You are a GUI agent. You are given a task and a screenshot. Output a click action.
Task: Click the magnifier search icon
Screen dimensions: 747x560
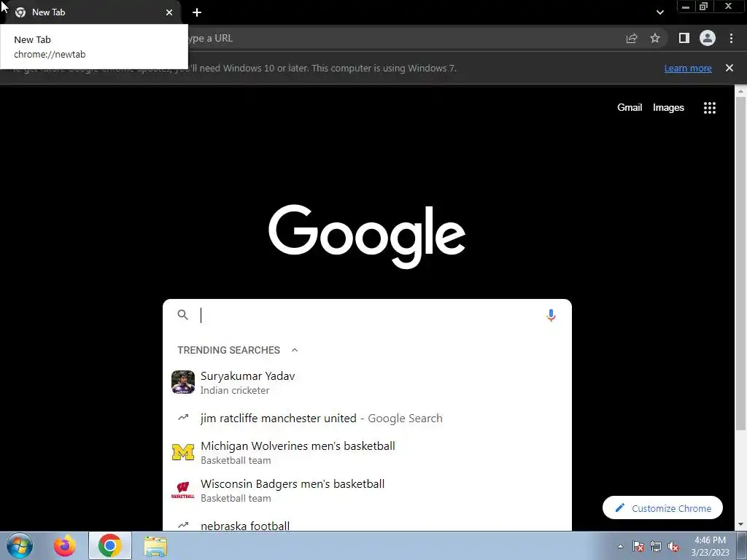coord(183,315)
